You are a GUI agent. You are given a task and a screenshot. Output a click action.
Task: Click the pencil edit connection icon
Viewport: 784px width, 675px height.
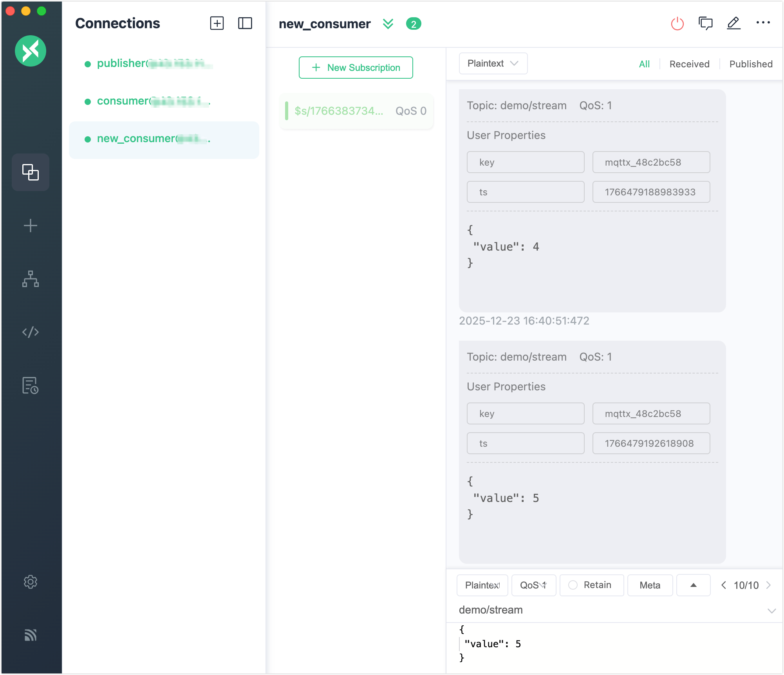[x=733, y=23]
